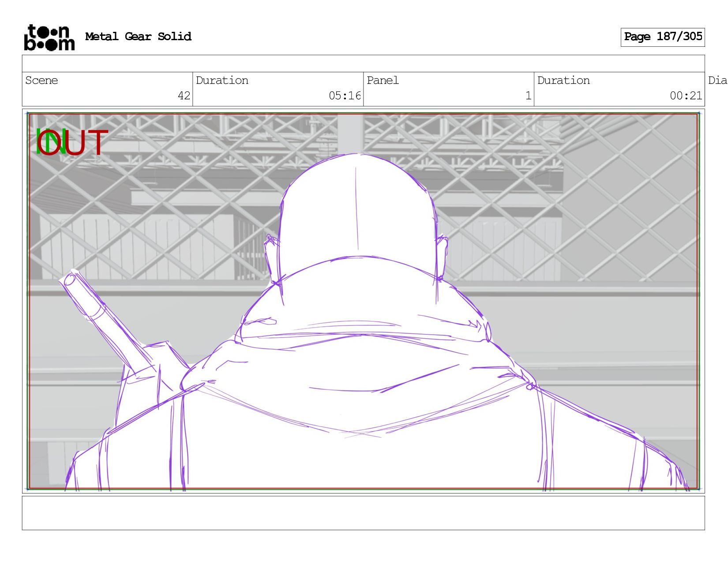This screenshot has width=728, height=563.
Task: Click the IN/OUT camera marker label
Action: pyautogui.click(x=71, y=142)
